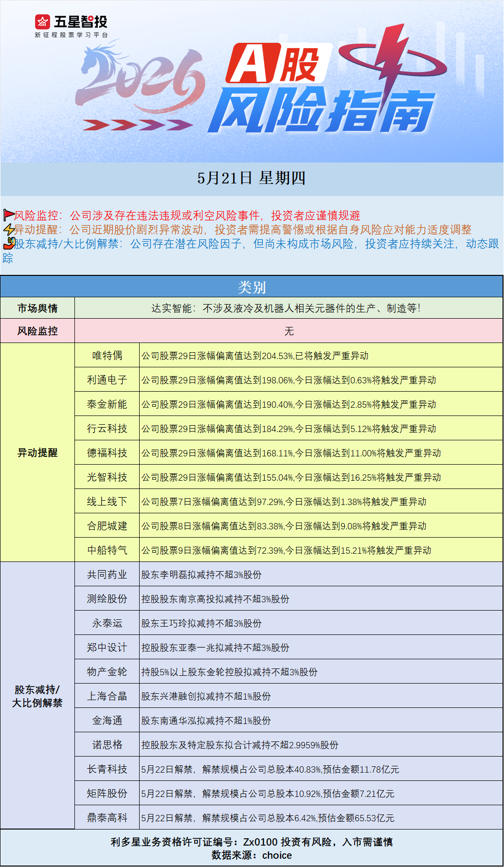Click the orange 异动提醒 legend description line

pos(243,229)
